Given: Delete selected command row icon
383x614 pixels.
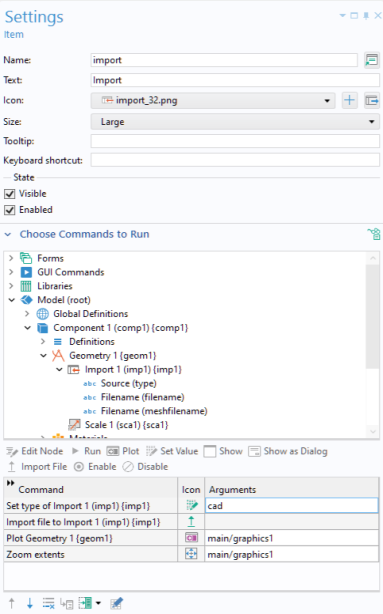Looking at the screenshot, I should click(49, 603).
